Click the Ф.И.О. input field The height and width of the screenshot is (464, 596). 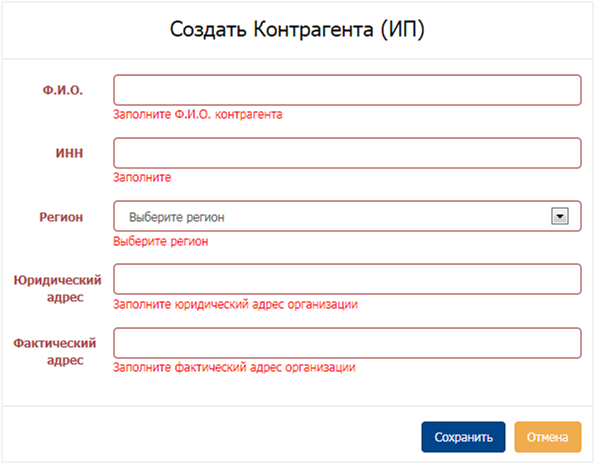[x=347, y=90]
